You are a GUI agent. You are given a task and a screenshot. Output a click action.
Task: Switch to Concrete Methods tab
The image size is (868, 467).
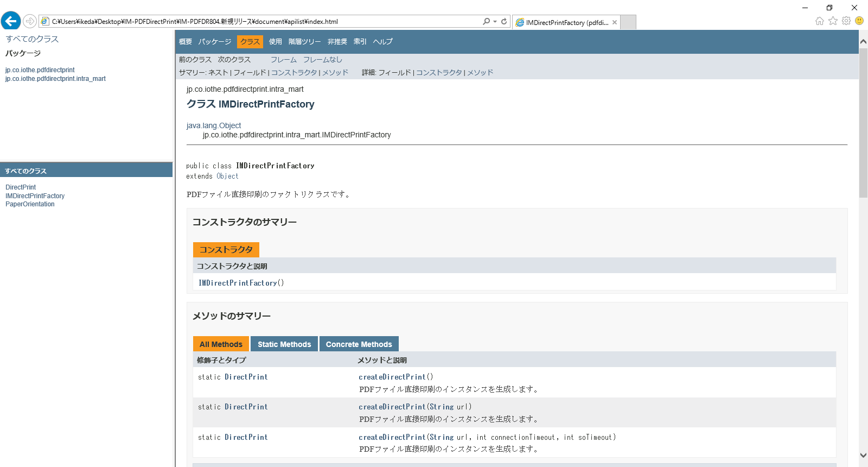coord(359,344)
